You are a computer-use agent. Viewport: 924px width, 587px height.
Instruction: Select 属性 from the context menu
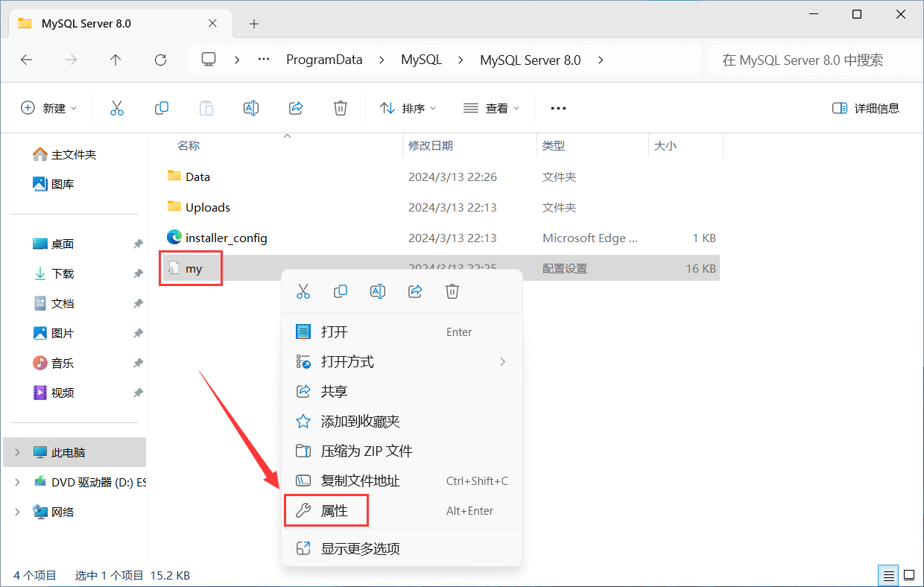[334, 511]
